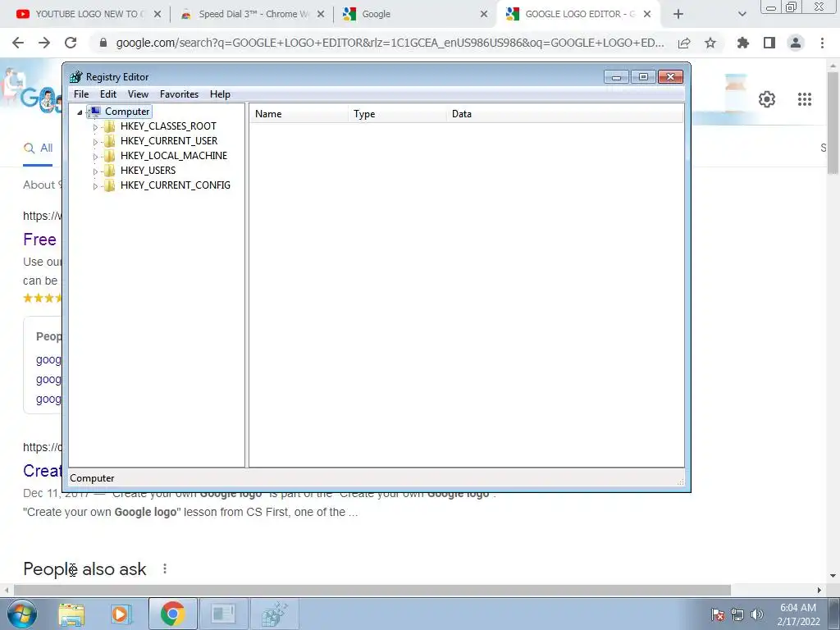Open Google apps grid
This screenshot has height=630, width=840.
[x=805, y=99]
